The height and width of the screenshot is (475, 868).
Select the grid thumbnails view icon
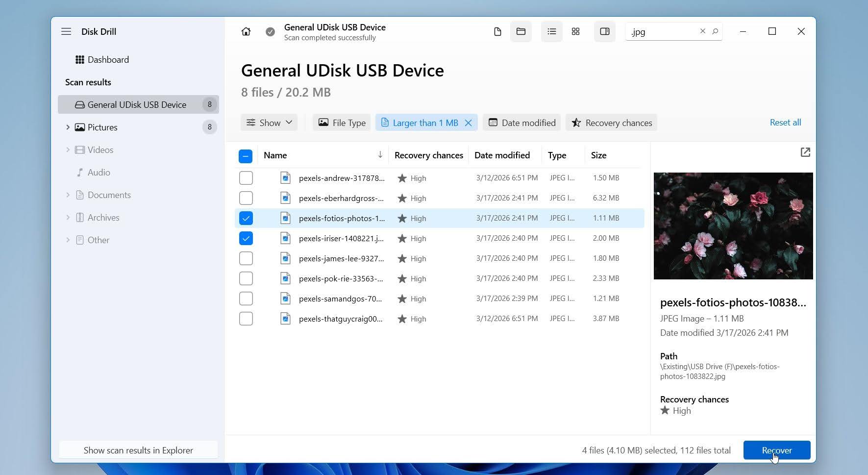tap(576, 32)
